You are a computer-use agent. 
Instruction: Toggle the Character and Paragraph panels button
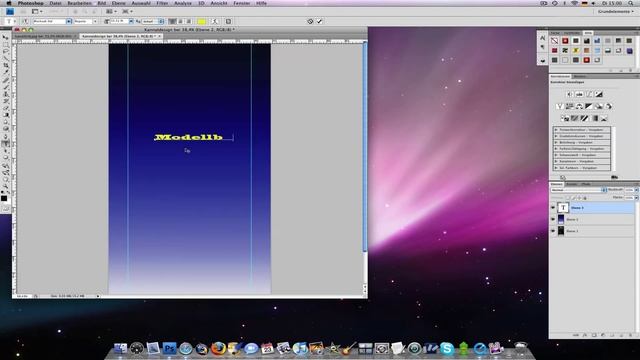pyautogui.click(x=228, y=21)
